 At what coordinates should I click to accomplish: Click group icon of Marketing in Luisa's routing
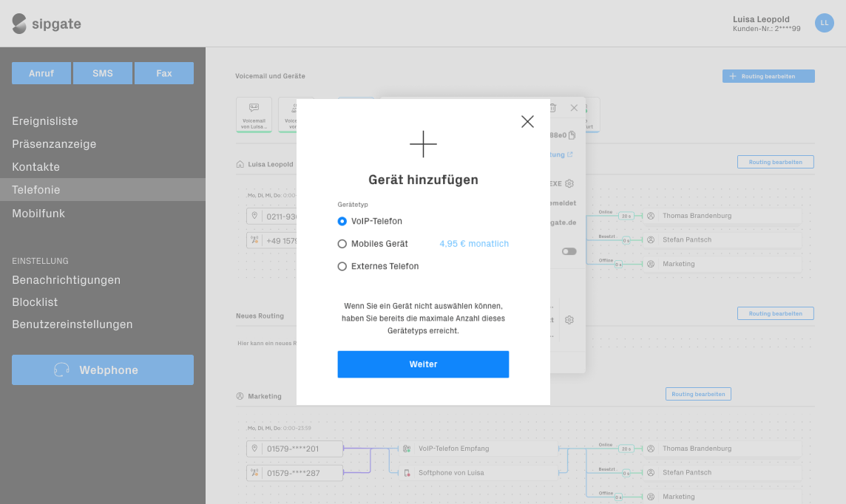pos(651,264)
